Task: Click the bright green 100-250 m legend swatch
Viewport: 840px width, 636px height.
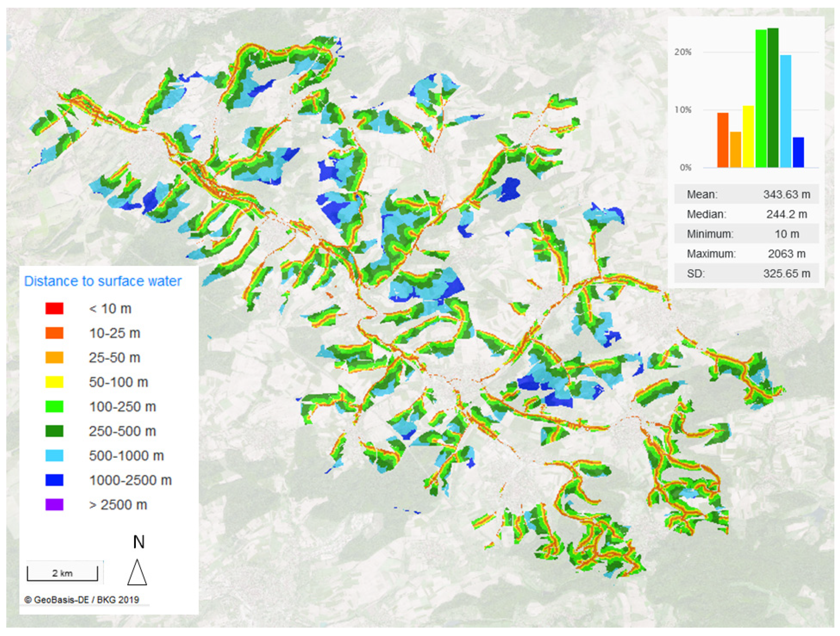Action: [x=54, y=407]
